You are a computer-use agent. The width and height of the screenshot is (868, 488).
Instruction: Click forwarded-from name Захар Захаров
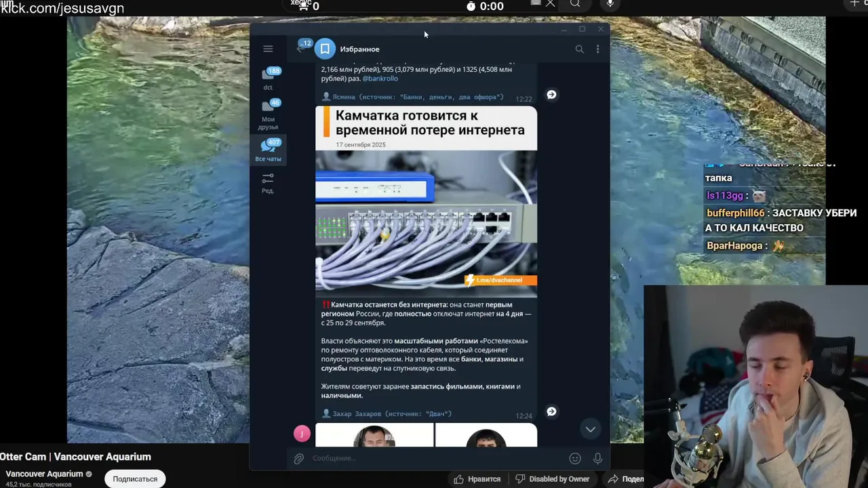coord(357,413)
